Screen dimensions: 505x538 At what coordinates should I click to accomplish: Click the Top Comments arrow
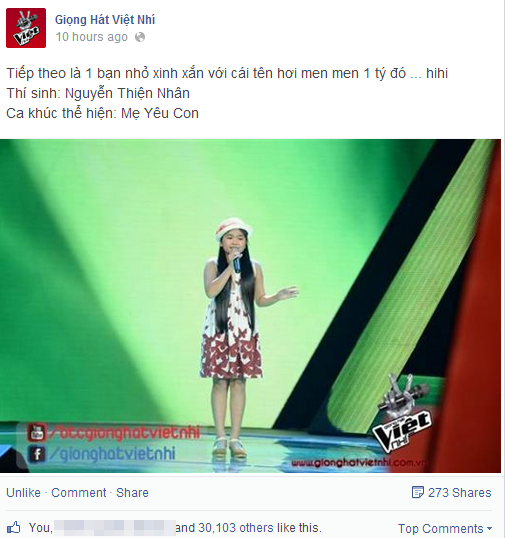[490, 529]
